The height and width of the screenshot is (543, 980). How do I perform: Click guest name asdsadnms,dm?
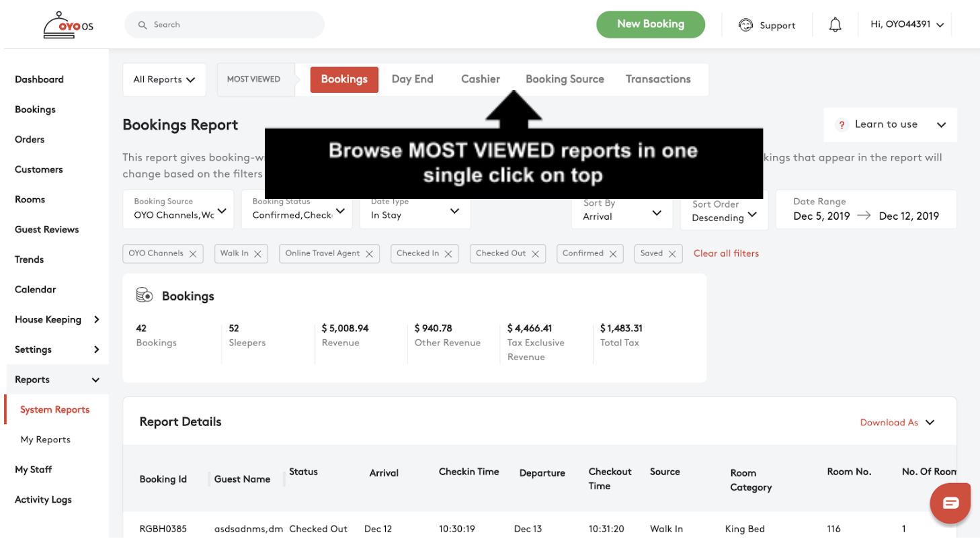pos(248,529)
